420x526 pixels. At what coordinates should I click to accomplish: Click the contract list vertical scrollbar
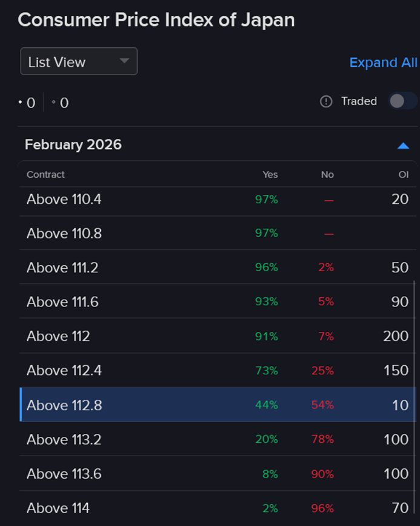coord(415,364)
